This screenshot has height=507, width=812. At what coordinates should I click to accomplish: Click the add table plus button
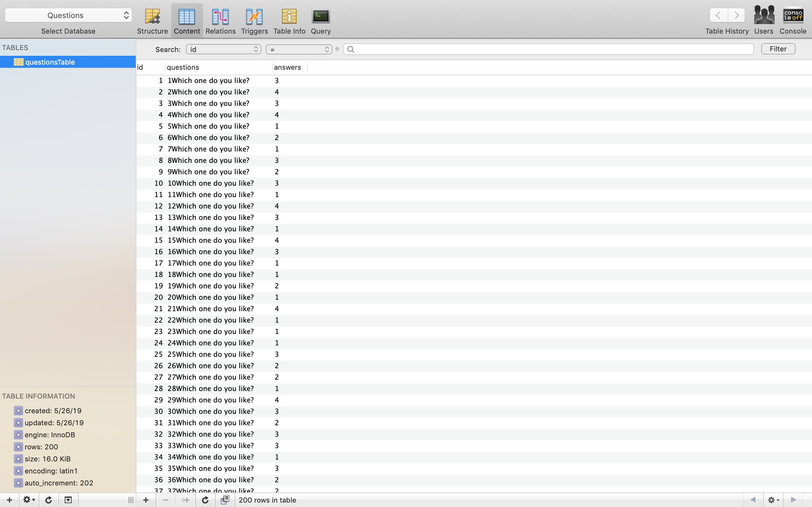[10, 500]
